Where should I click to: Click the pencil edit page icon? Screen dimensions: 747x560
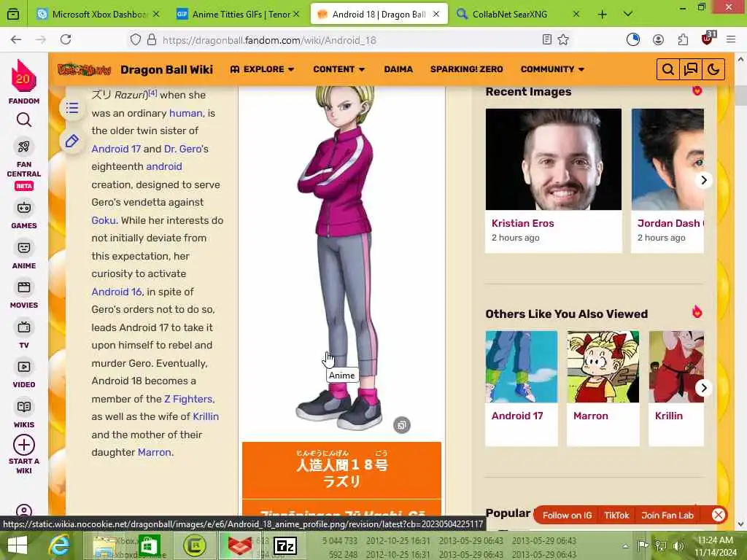coord(72,141)
